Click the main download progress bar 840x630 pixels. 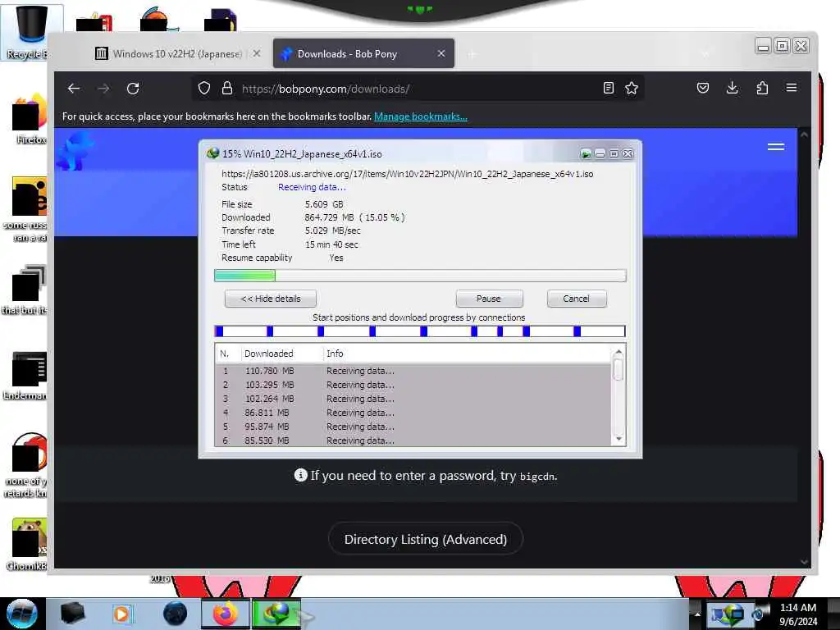coord(420,276)
